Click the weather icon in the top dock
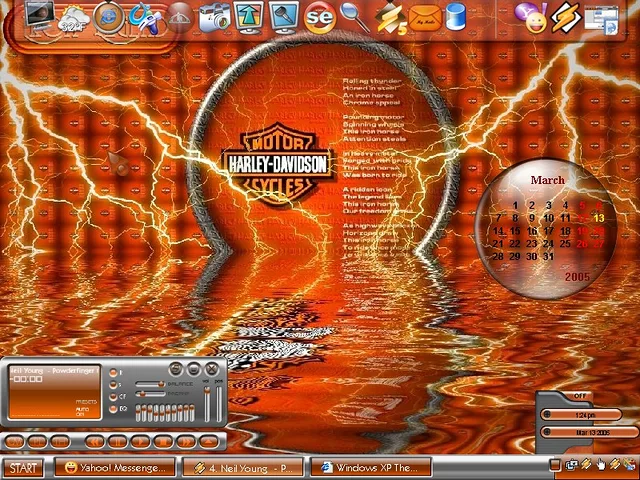The height and width of the screenshot is (480, 640). (72, 17)
